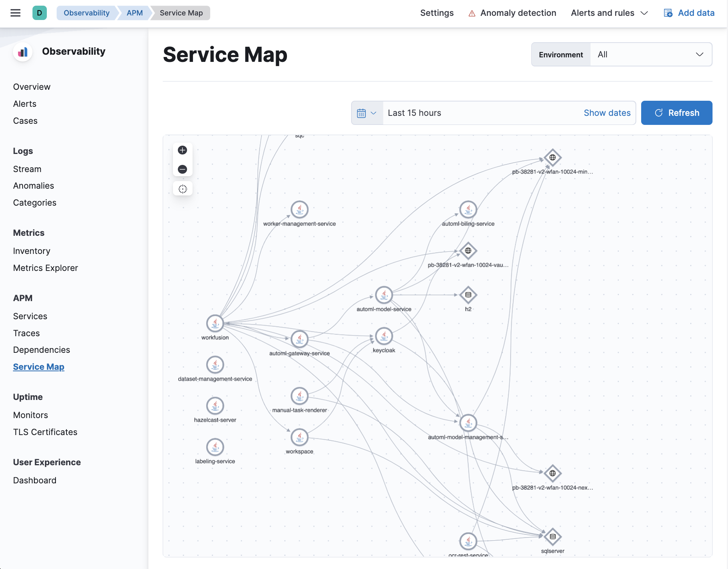The height and width of the screenshot is (569, 728).
Task: Center the service map view
Action: (x=182, y=189)
